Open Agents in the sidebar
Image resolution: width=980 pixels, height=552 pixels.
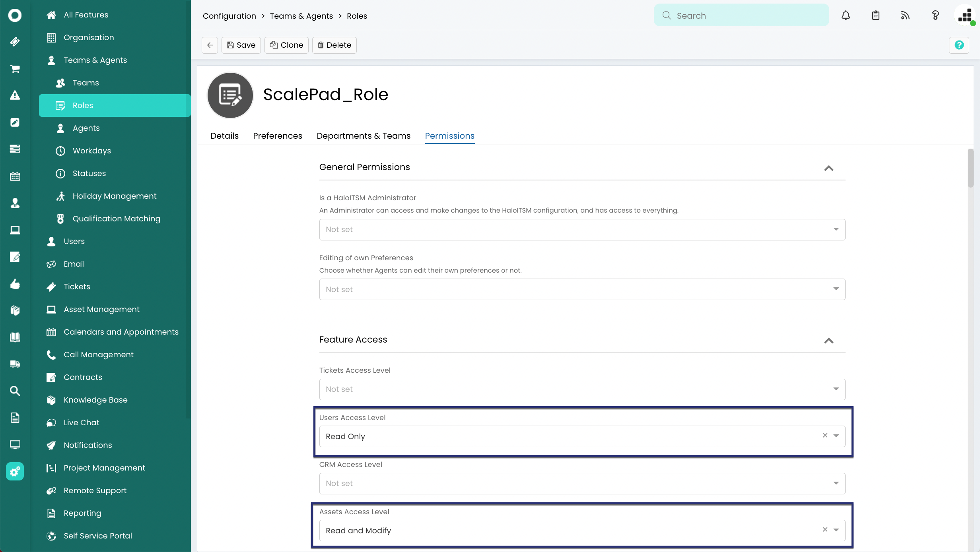click(115, 128)
